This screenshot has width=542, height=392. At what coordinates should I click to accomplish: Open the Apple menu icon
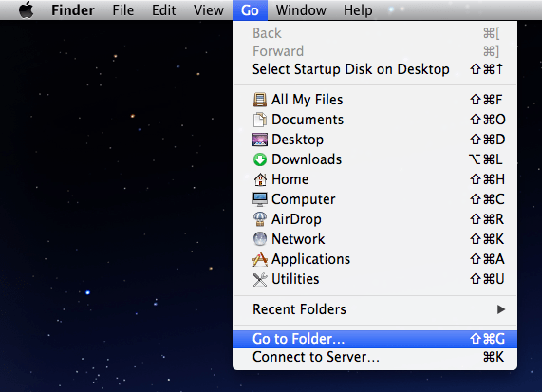tap(27, 9)
